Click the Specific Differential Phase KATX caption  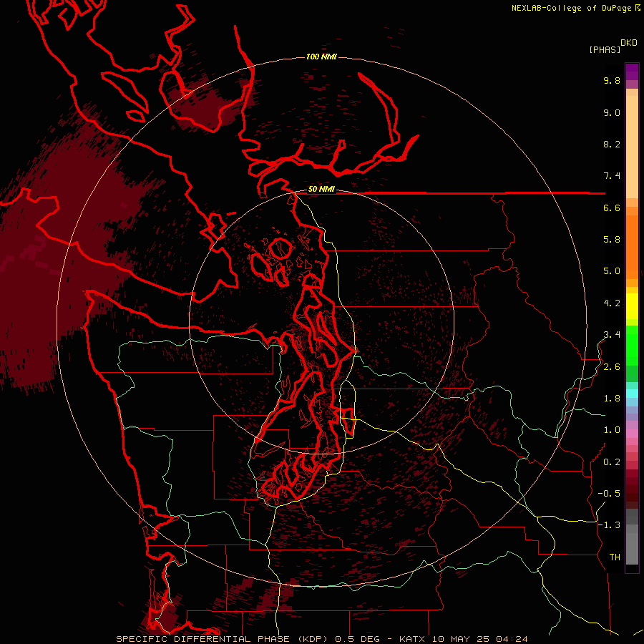tap(322, 639)
